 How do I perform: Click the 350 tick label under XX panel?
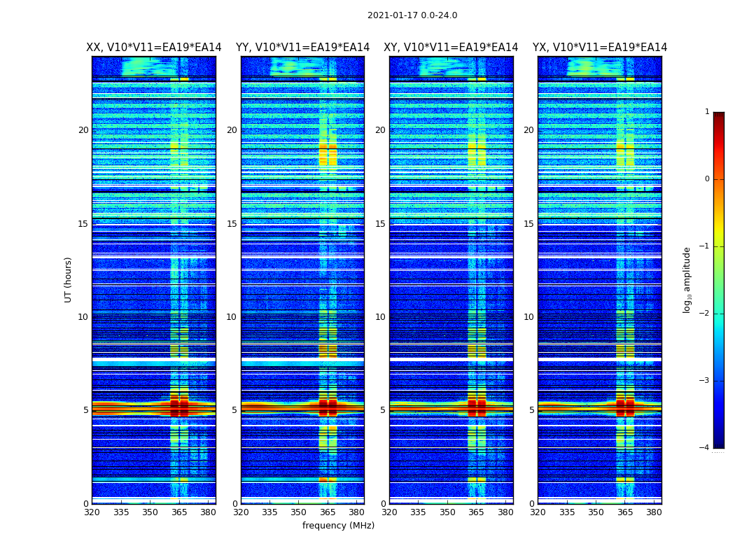[x=150, y=512]
